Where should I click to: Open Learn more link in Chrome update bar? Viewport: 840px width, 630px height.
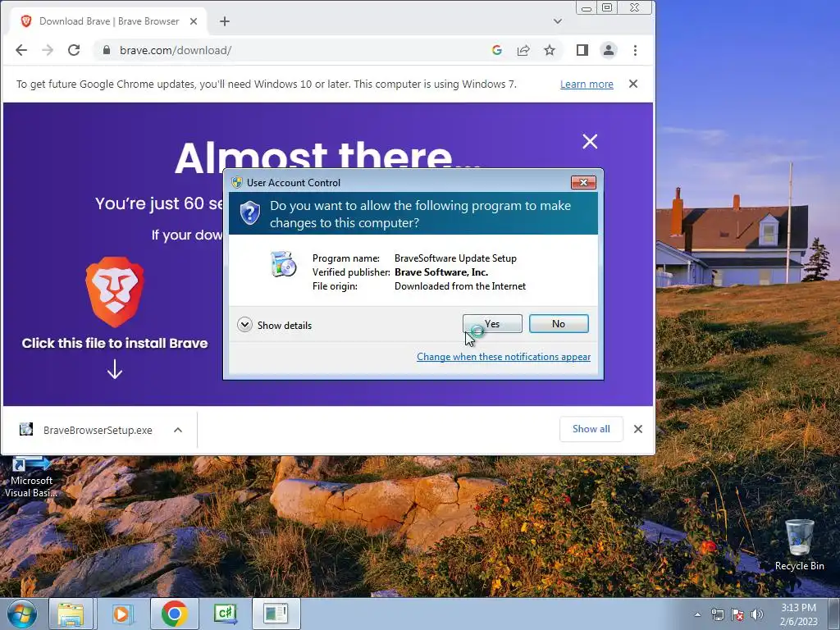click(x=587, y=84)
